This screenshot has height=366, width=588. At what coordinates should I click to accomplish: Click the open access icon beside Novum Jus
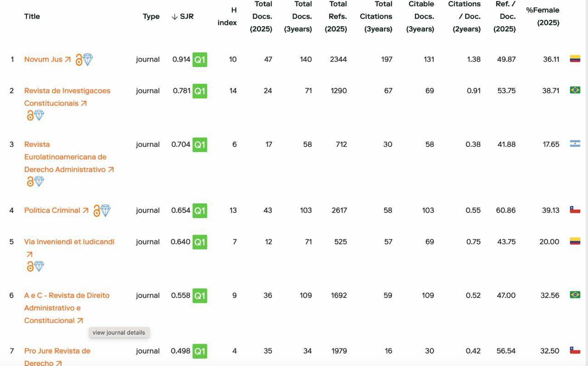click(79, 60)
